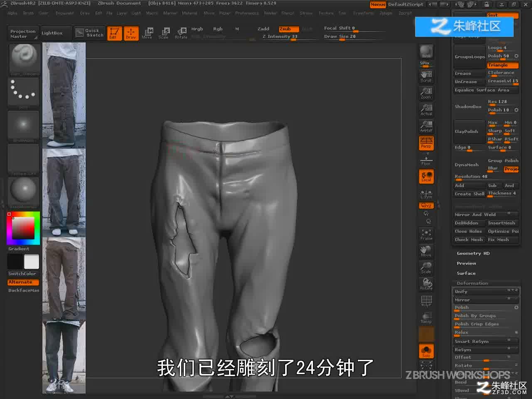The width and height of the screenshot is (532, 399).
Task: Click the Zoom canvas icon
Action: click(x=426, y=93)
